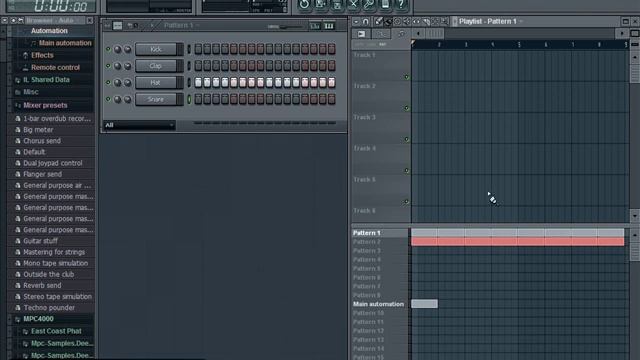Mute the Kick channel via green LED

pos(108,49)
